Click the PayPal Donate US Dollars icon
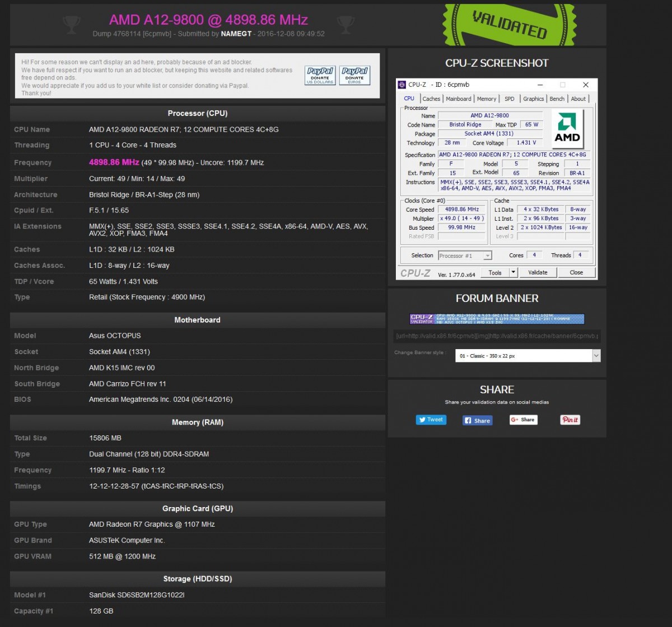Image resolution: width=672 pixels, height=627 pixels. click(x=320, y=75)
